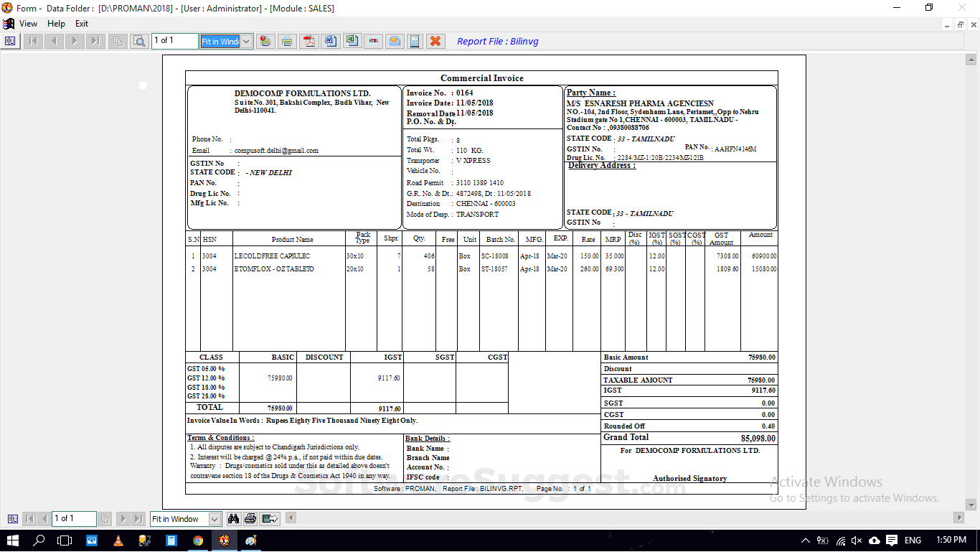Click Exit in the menu bar
The height and width of the screenshot is (552, 980).
81,23
